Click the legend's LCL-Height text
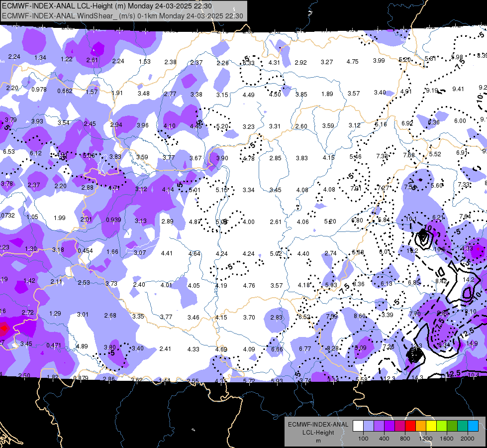 click(x=318, y=433)
